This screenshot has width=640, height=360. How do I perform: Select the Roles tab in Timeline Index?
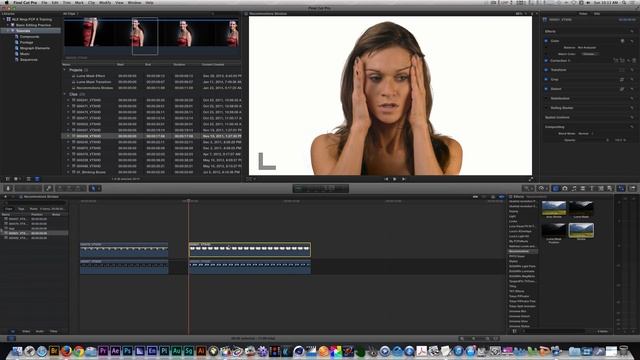point(34,209)
